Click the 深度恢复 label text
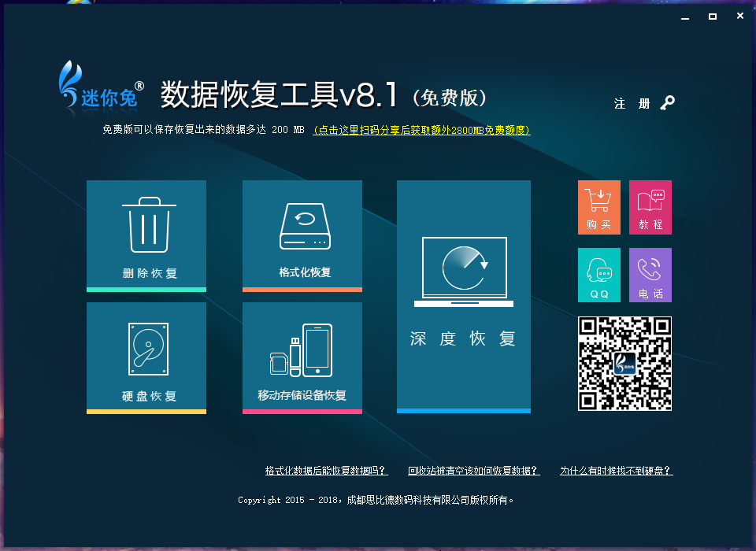Image resolution: width=756 pixels, height=551 pixels. click(x=463, y=339)
